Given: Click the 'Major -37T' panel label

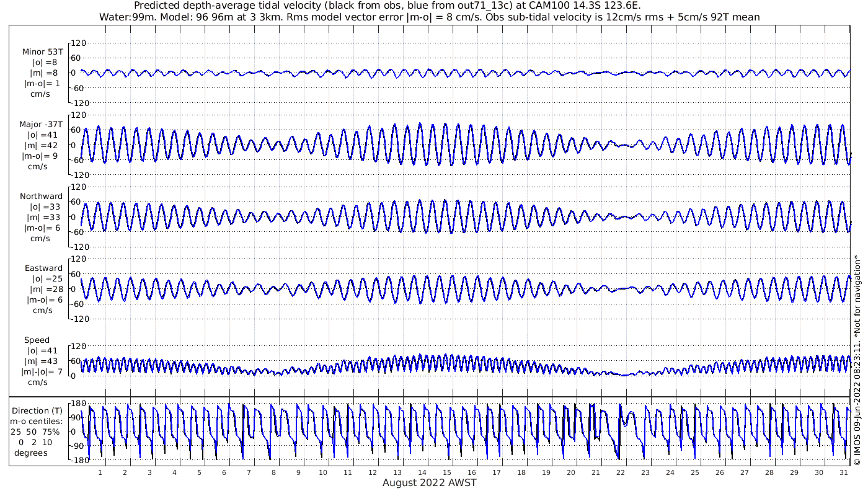Looking at the screenshot, I should (x=41, y=124).
